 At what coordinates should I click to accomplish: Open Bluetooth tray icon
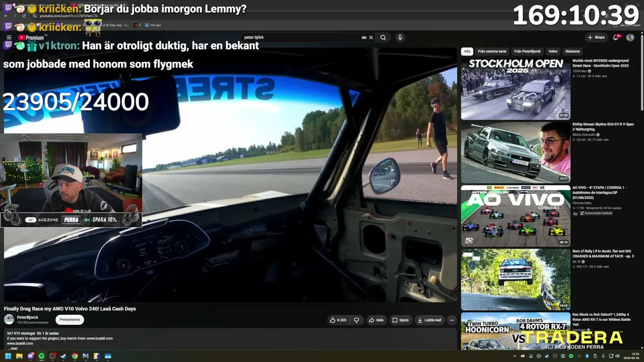pyautogui.click(x=587, y=356)
